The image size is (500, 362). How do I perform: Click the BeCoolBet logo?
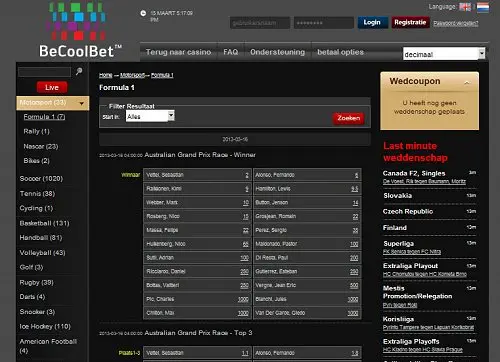(x=81, y=30)
